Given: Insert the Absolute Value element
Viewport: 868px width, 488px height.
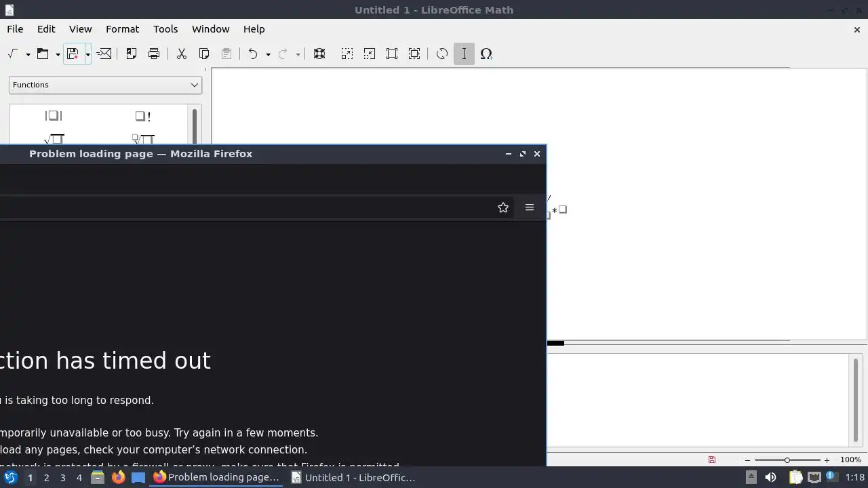Looking at the screenshot, I should click(x=54, y=116).
